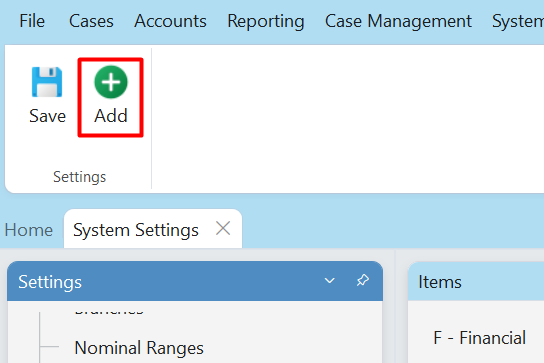This screenshot has width=544, height=363.
Task: Open the Reporting menu
Action: pos(266,22)
